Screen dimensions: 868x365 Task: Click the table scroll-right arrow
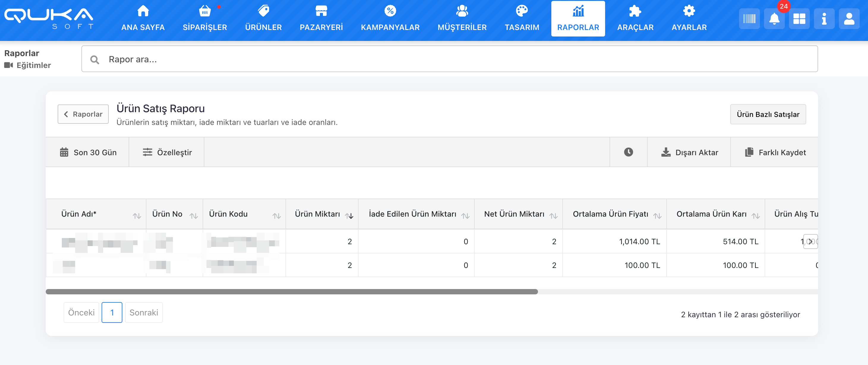point(810,242)
